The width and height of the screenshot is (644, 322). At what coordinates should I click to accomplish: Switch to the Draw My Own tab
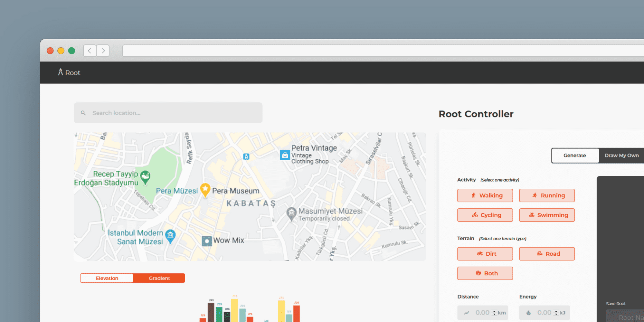click(621, 156)
